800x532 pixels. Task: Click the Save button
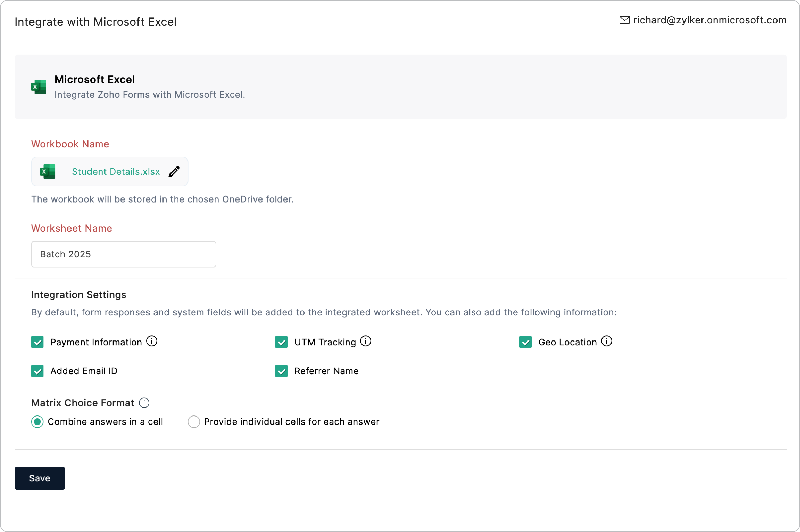39,478
